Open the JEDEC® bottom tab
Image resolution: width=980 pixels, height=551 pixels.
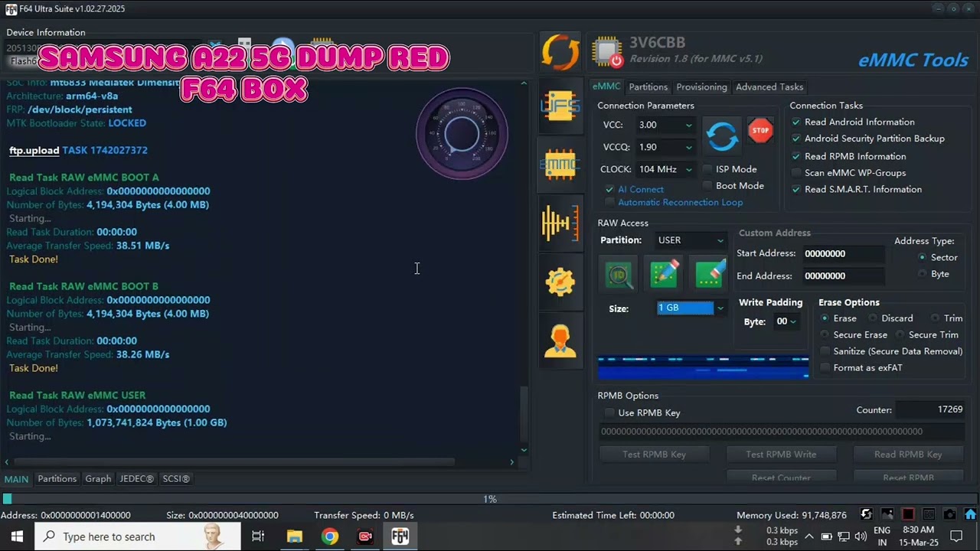pos(137,479)
